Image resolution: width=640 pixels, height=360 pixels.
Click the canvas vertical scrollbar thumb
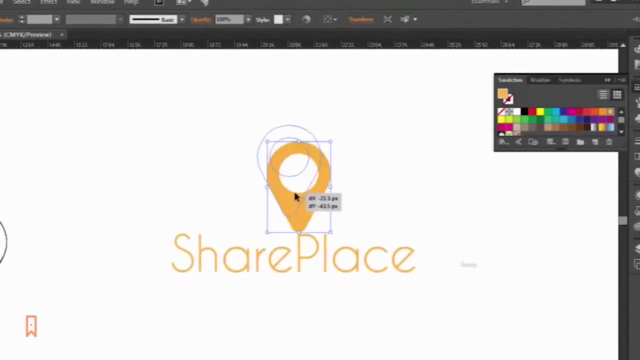pos(623,220)
